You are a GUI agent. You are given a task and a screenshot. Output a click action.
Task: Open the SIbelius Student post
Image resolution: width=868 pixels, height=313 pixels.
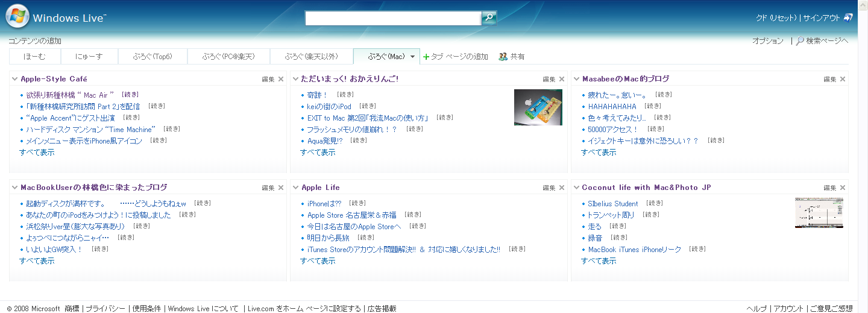point(613,204)
